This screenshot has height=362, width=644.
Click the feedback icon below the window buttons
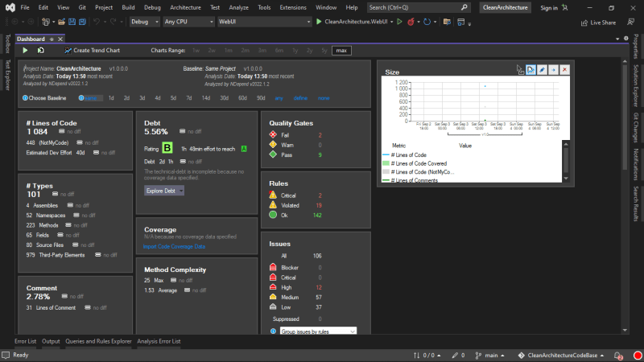[x=631, y=23]
